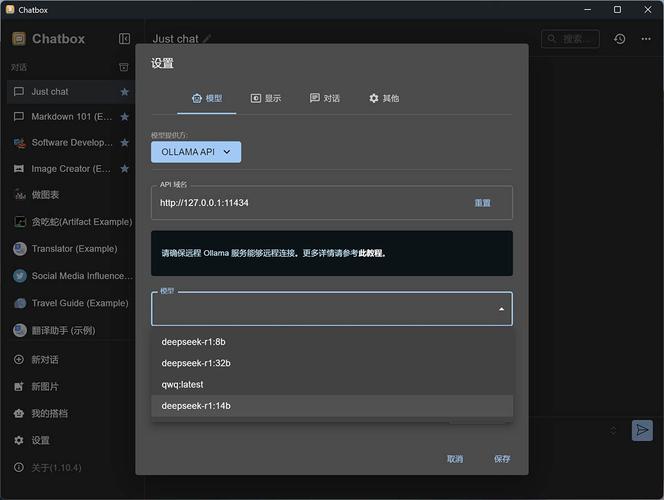Click the star icon on Just chat
Screen dimensions: 664x500
pos(124,91)
